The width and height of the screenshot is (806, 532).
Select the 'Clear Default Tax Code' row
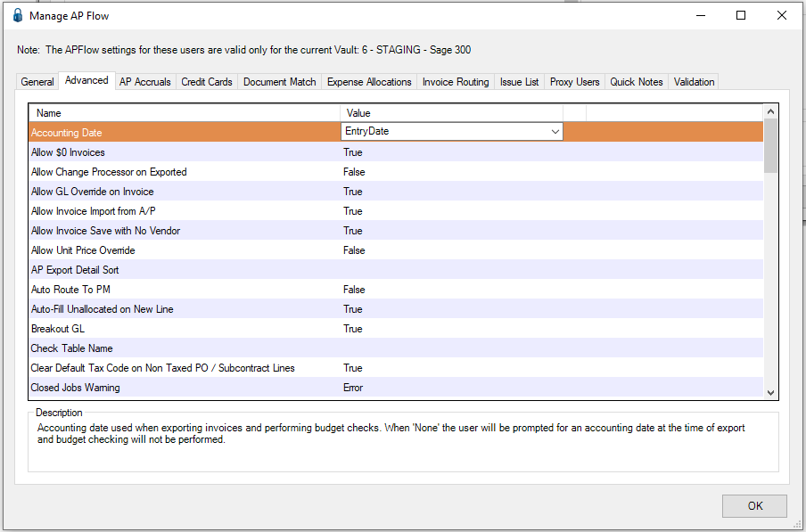tap(397, 368)
